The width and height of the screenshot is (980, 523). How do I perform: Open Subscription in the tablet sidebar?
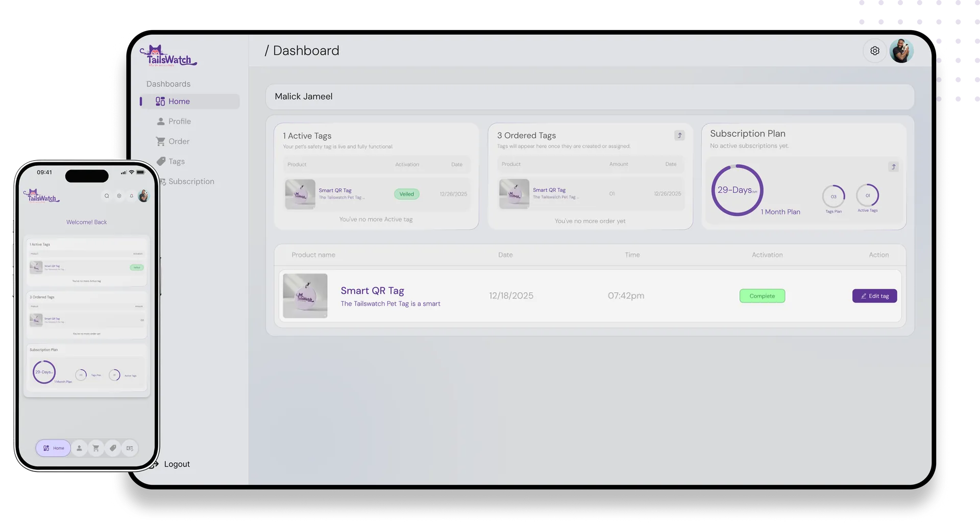click(x=187, y=182)
